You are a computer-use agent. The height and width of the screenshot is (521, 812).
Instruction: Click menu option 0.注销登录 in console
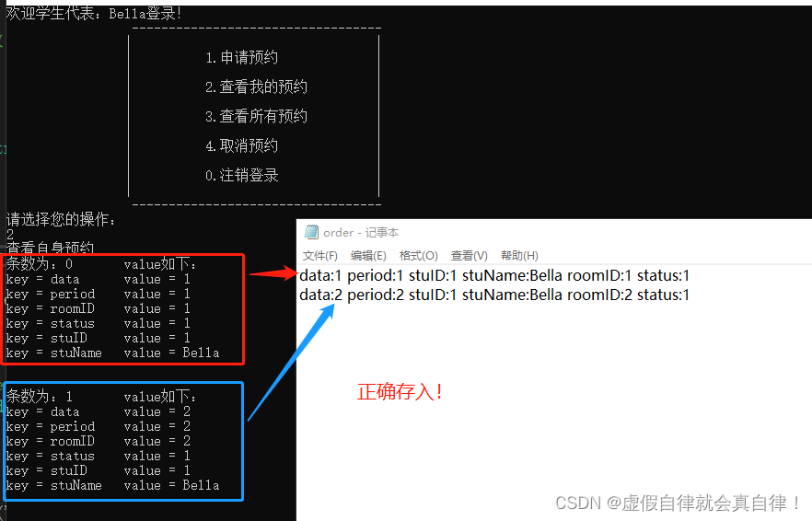242,176
